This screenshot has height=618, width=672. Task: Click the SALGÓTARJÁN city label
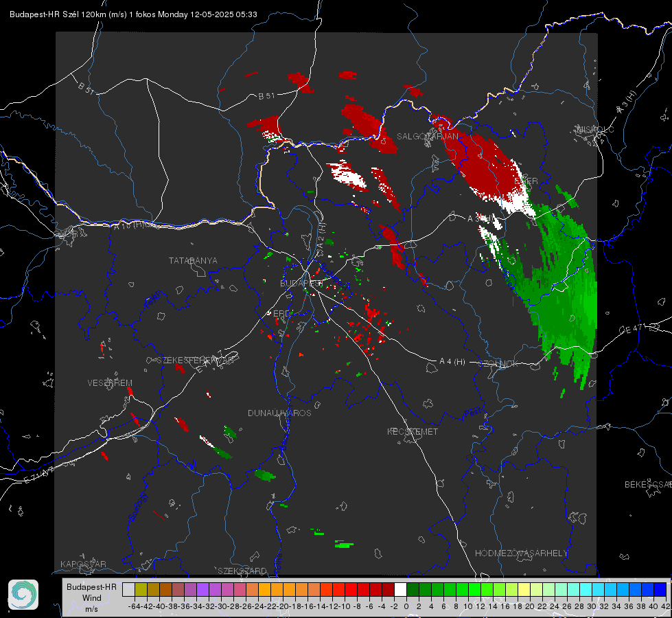pos(427,137)
